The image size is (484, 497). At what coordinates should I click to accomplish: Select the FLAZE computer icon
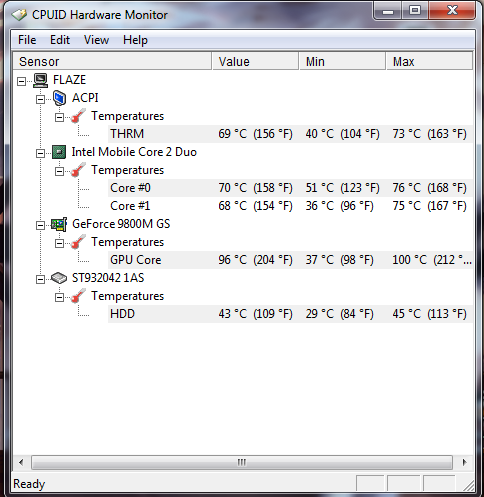40,80
